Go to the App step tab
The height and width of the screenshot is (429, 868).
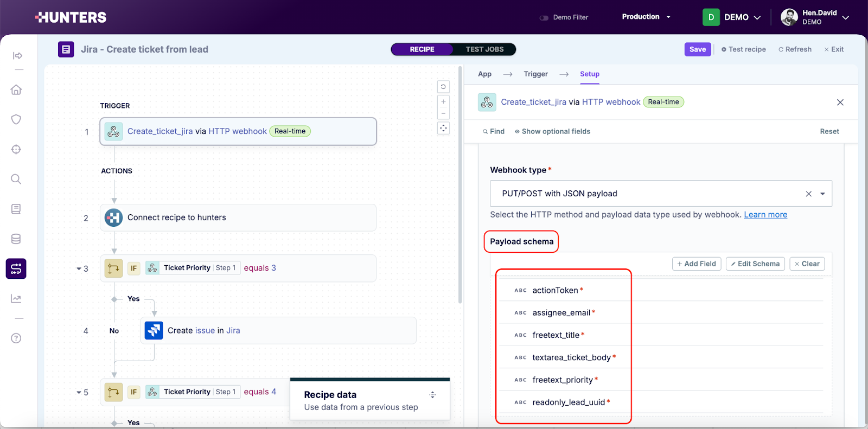click(x=484, y=74)
